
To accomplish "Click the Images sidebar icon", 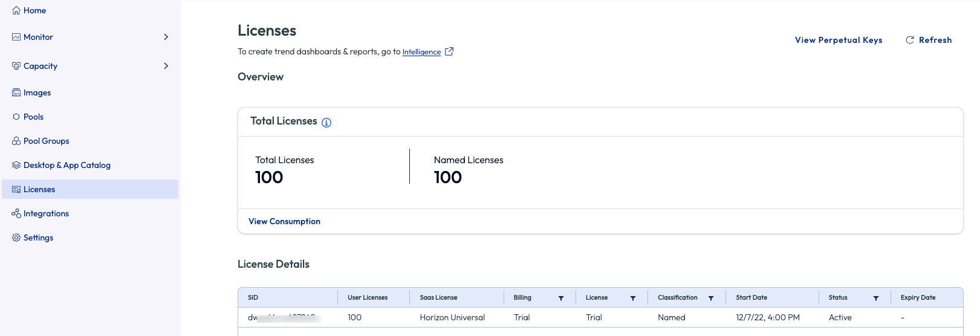I will 16,93.
